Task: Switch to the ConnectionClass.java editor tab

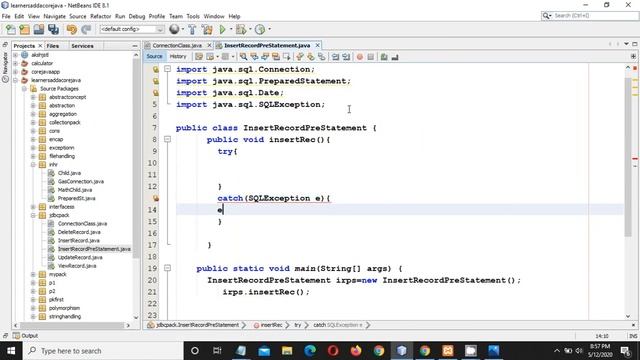Action: pyautogui.click(x=177, y=45)
